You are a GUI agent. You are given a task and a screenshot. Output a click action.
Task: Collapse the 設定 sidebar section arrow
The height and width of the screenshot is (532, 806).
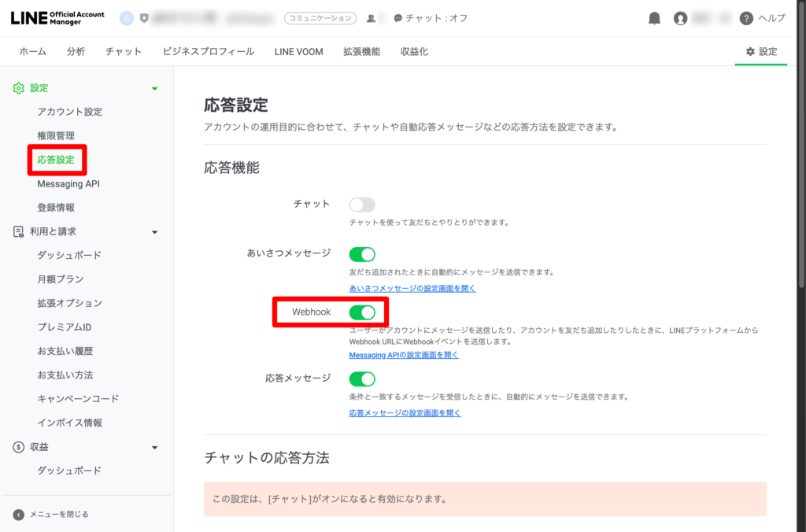pyautogui.click(x=154, y=89)
